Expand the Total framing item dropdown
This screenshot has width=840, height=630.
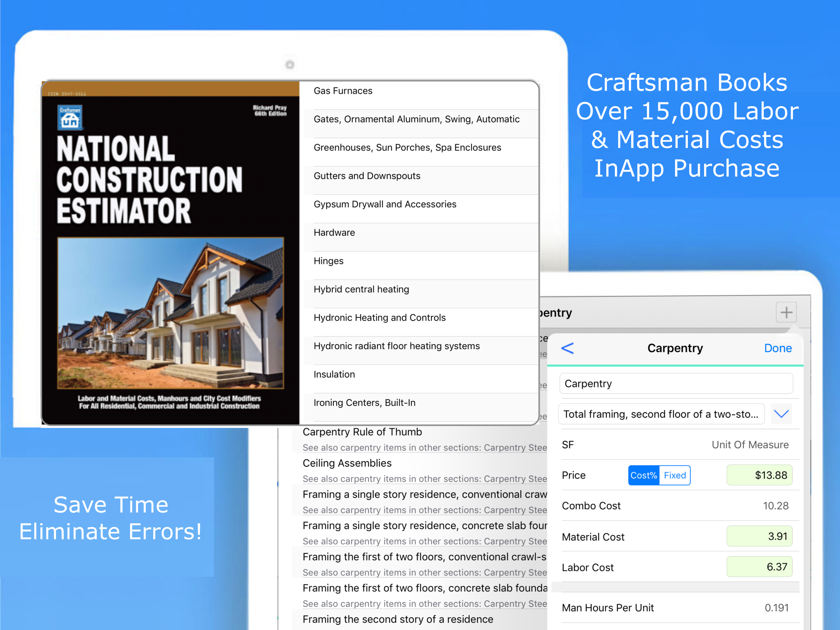pos(781,414)
